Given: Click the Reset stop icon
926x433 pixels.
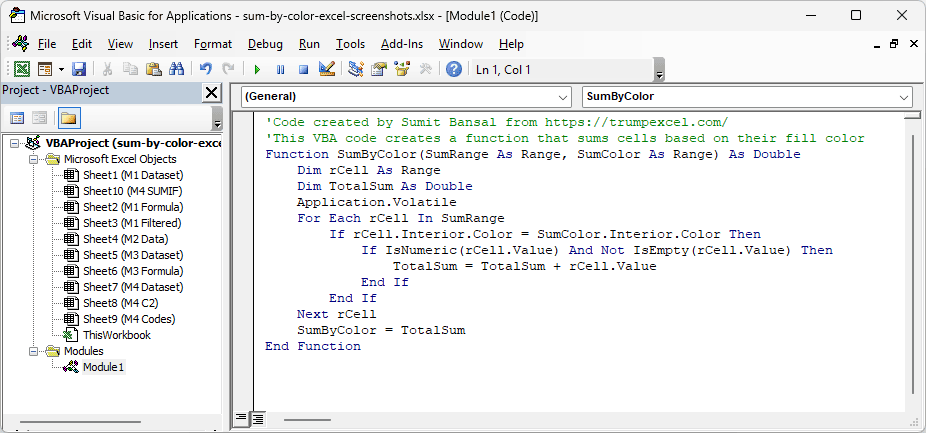Looking at the screenshot, I should point(304,70).
